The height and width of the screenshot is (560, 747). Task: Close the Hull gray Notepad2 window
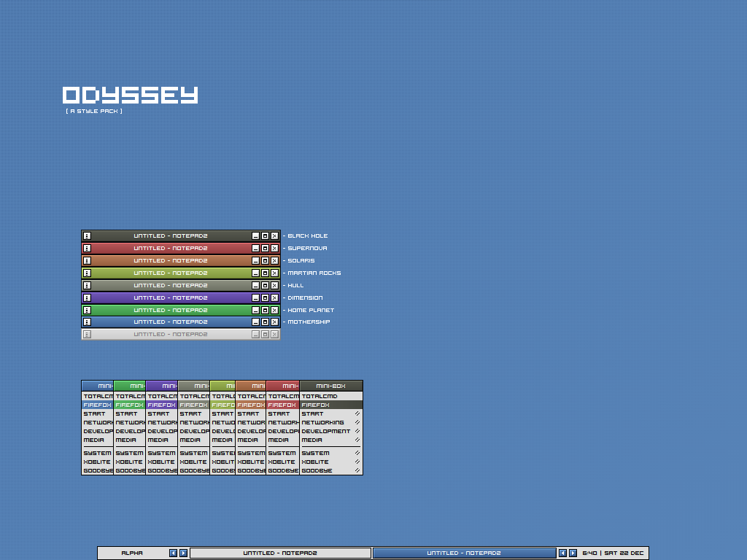274,286
